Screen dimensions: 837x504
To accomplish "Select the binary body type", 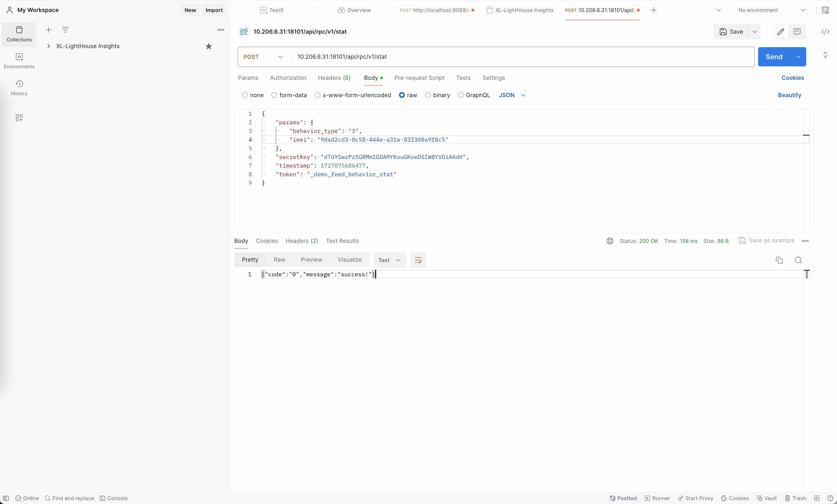I will tap(428, 95).
